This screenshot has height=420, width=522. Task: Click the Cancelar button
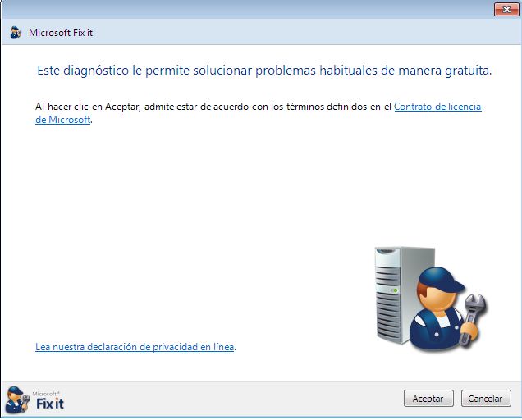[486, 399]
